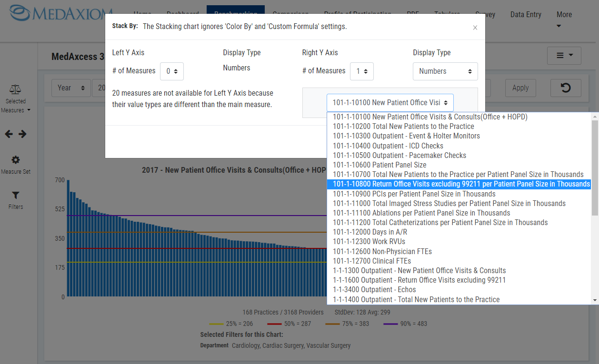Open Right Y Axis measures count dropdown
This screenshot has width=599, height=364.
(361, 71)
